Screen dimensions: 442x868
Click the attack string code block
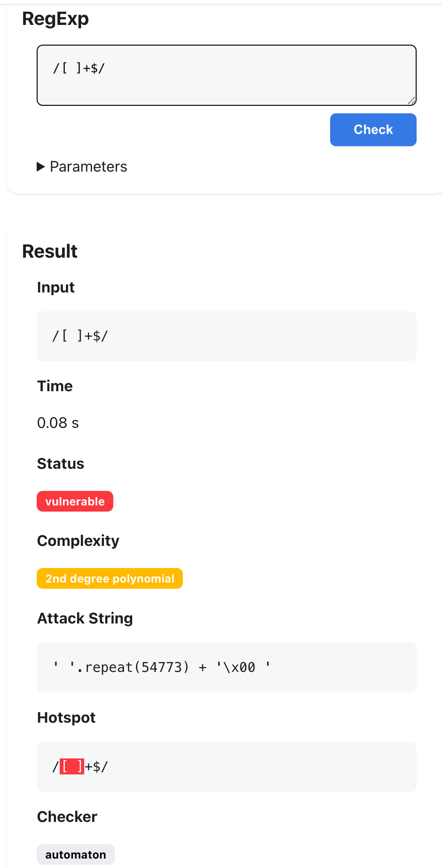[x=226, y=667]
